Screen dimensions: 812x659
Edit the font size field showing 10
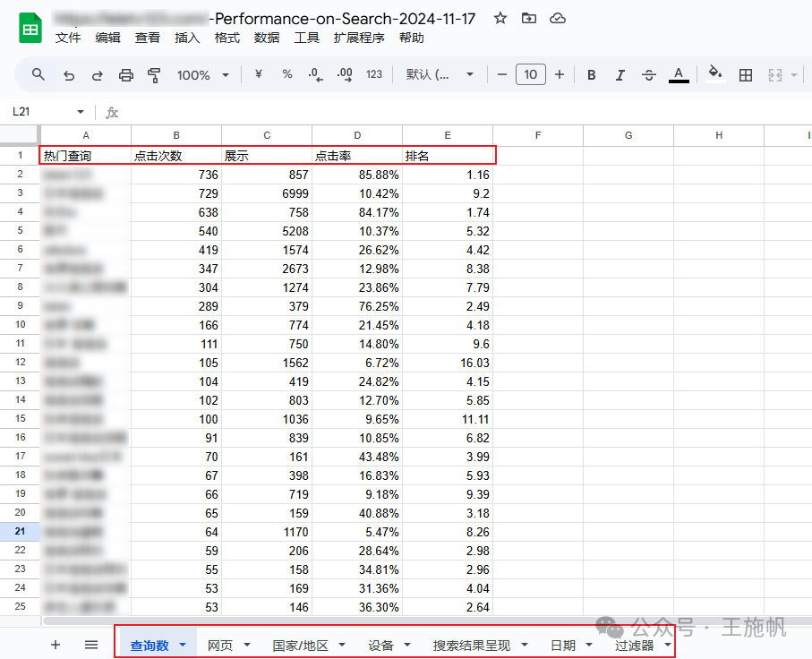(x=531, y=74)
